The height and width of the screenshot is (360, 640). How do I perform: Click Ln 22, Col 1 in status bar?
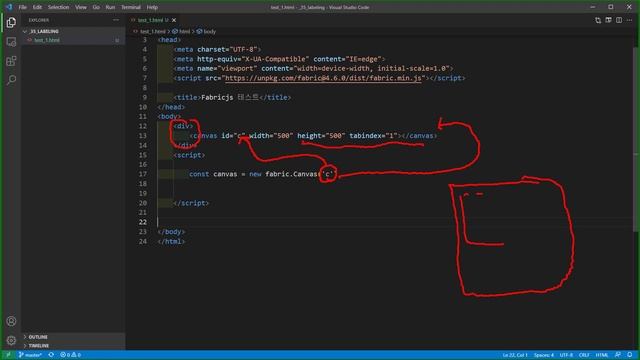515,355
